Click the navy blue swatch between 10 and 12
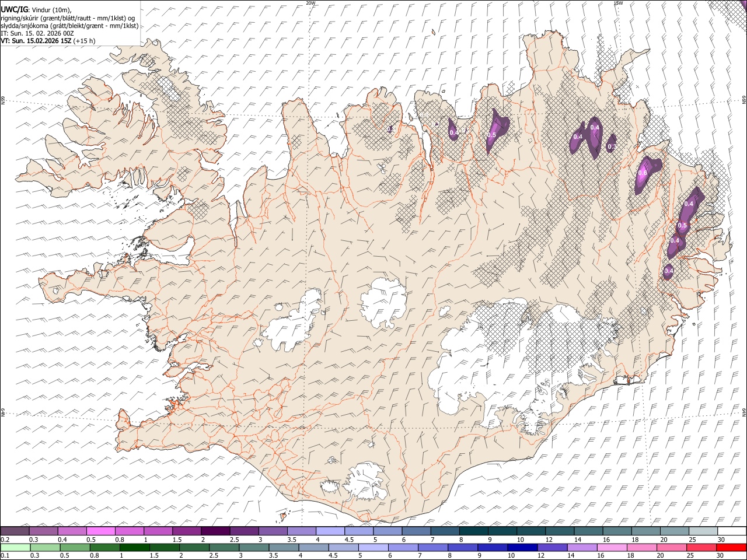The image size is (747, 560). [523, 547]
